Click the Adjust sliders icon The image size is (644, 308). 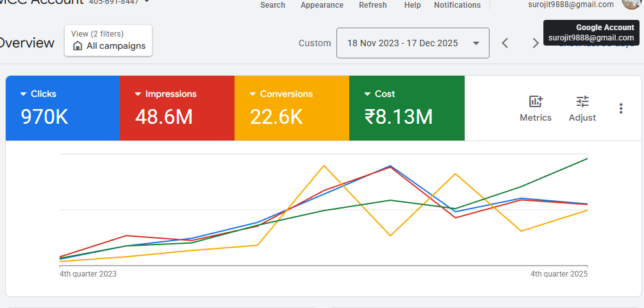[582, 108]
